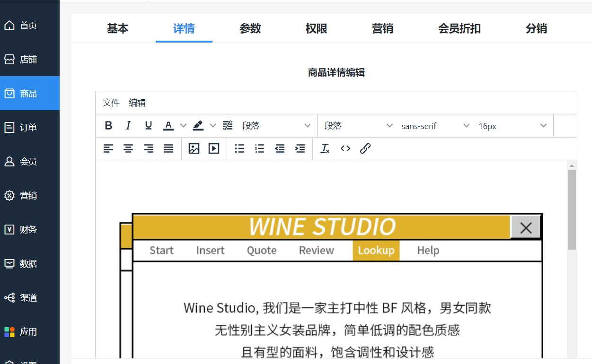
Task: Open 数据 in the sidebar
Action: [x=30, y=264]
